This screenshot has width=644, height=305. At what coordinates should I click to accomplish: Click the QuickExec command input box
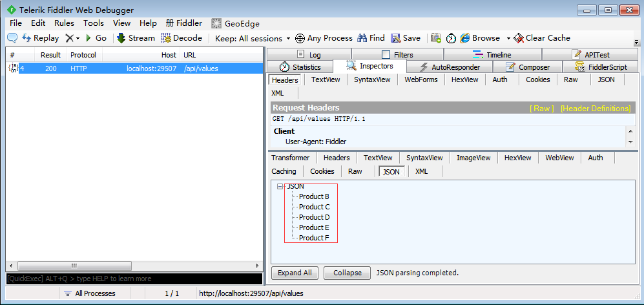(x=134, y=279)
